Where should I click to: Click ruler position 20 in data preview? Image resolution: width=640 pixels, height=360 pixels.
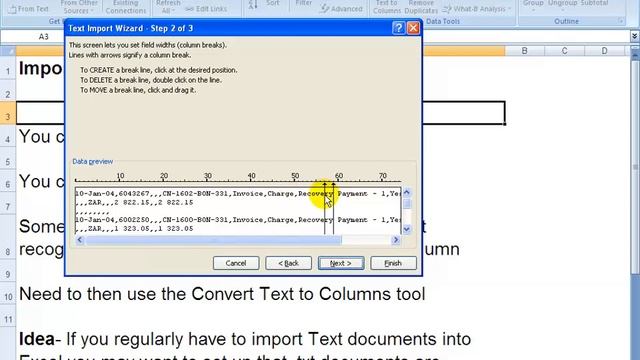point(164,176)
